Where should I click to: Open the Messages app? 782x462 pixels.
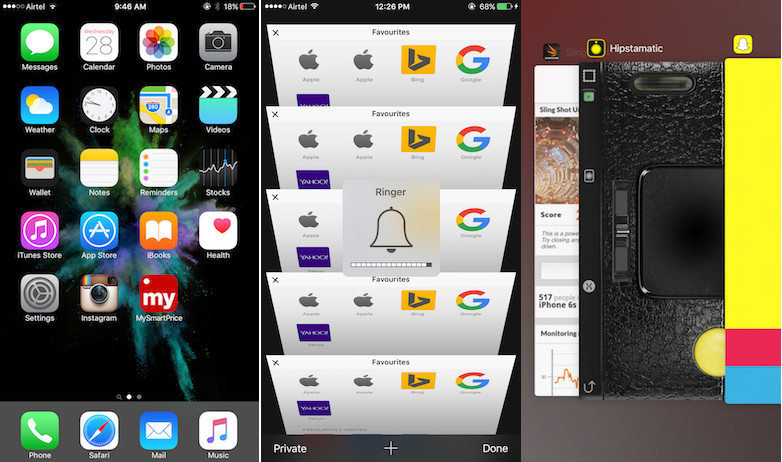click(39, 42)
